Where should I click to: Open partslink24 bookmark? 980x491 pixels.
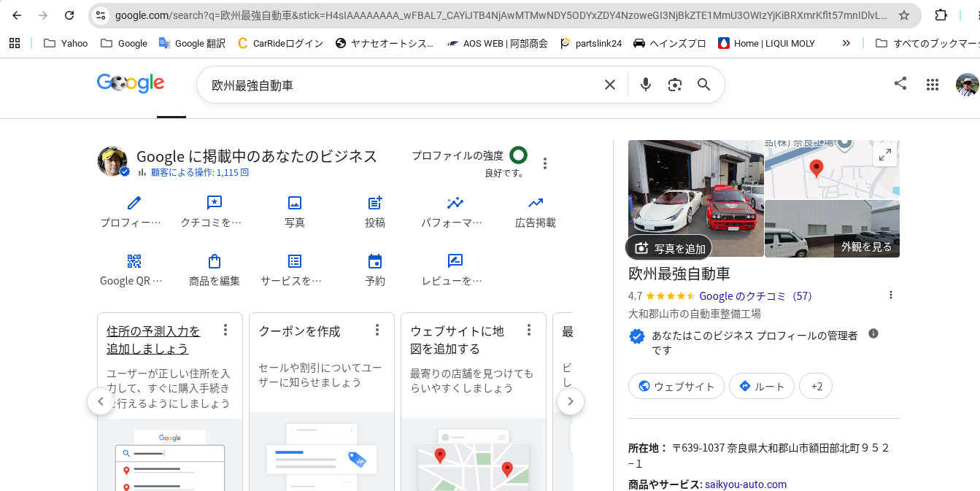pyautogui.click(x=590, y=43)
